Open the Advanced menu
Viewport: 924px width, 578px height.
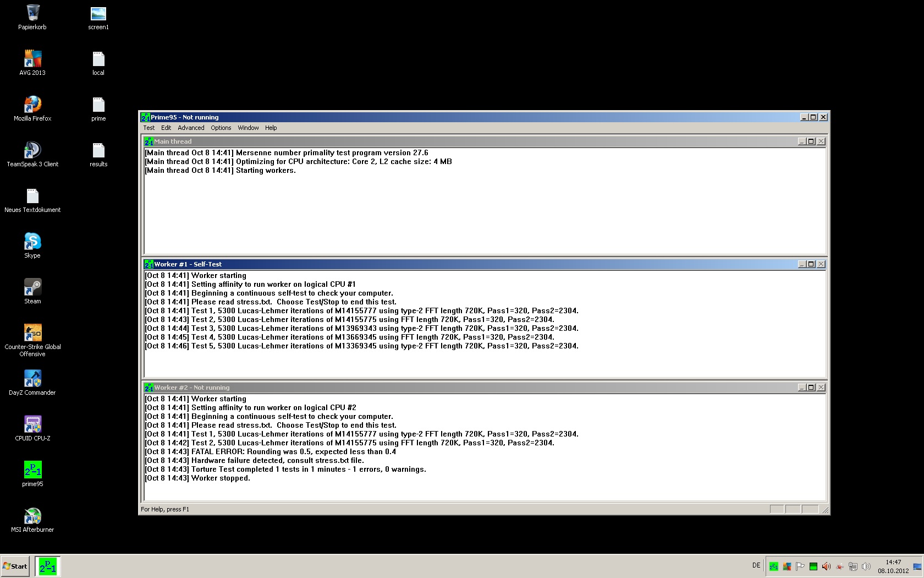pos(191,128)
